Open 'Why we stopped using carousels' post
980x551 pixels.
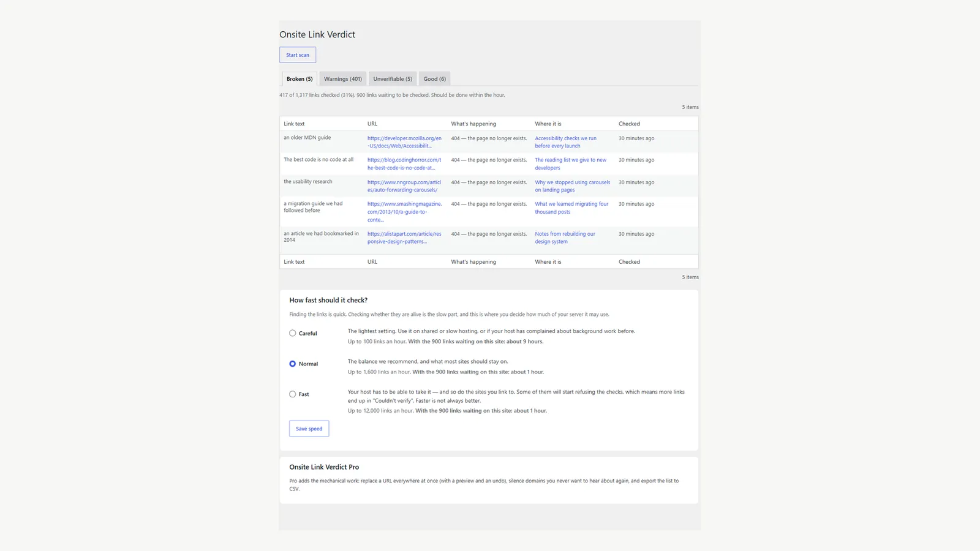point(572,186)
